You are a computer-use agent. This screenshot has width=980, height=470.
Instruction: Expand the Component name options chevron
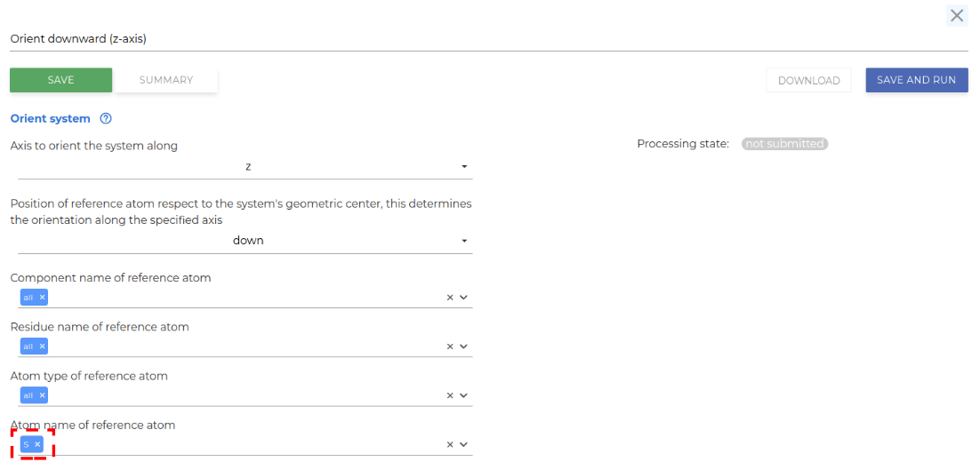tap(463, 298)
